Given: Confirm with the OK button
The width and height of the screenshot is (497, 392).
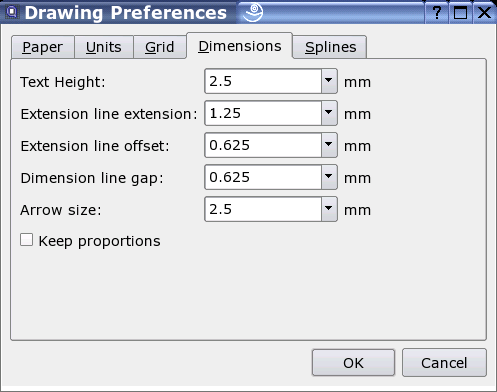Looking at the screenshot, I should (x=353, y=363).
